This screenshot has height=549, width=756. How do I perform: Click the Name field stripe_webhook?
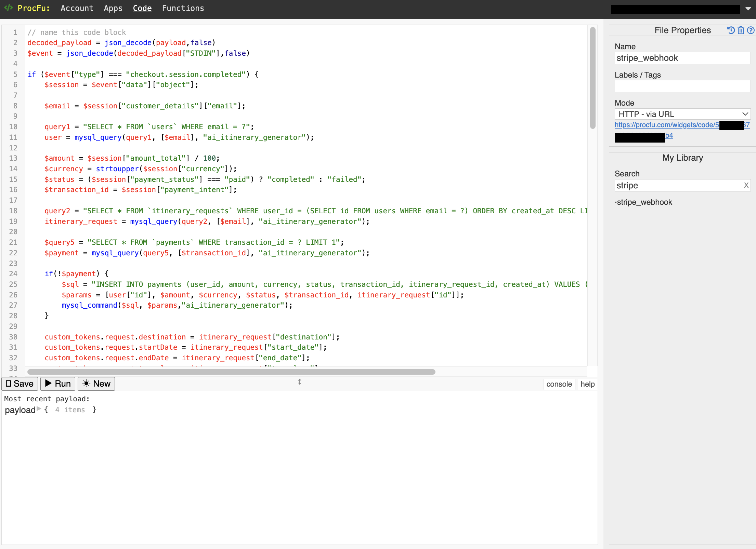(682, 58)
